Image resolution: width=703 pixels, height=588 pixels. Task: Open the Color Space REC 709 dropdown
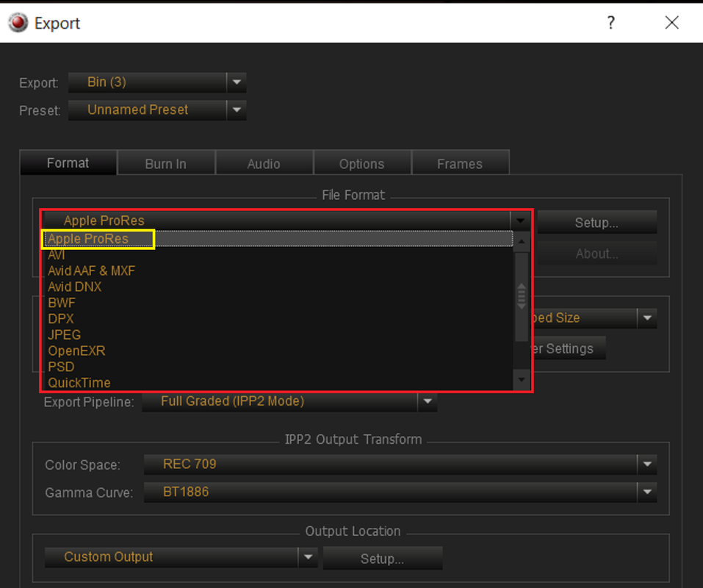pyautogui.click(x=400, y=465)
